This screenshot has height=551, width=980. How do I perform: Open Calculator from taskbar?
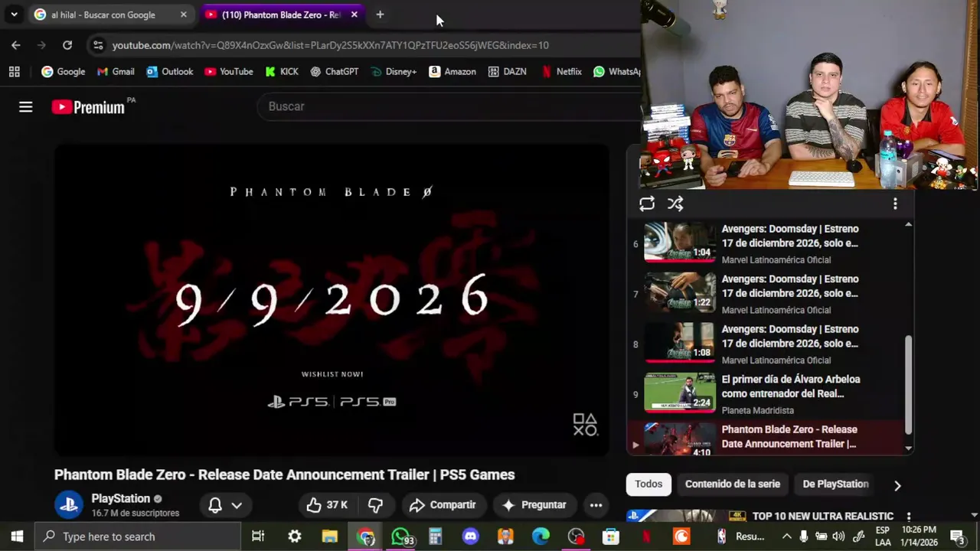pyautogui.click(x=435, y=536)
